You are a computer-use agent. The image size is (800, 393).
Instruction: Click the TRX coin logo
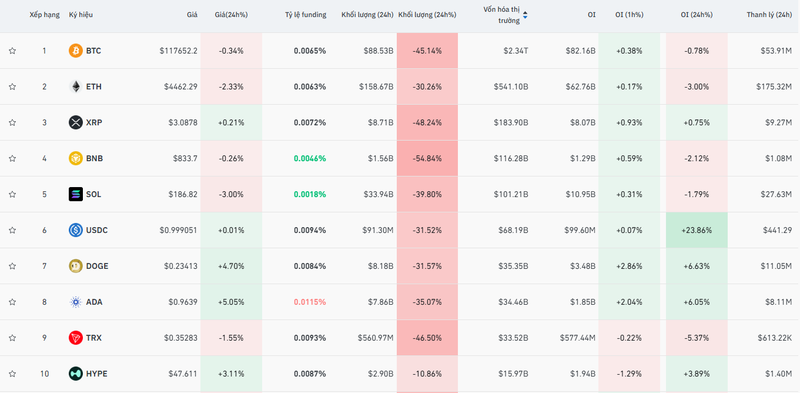(76, 338)
